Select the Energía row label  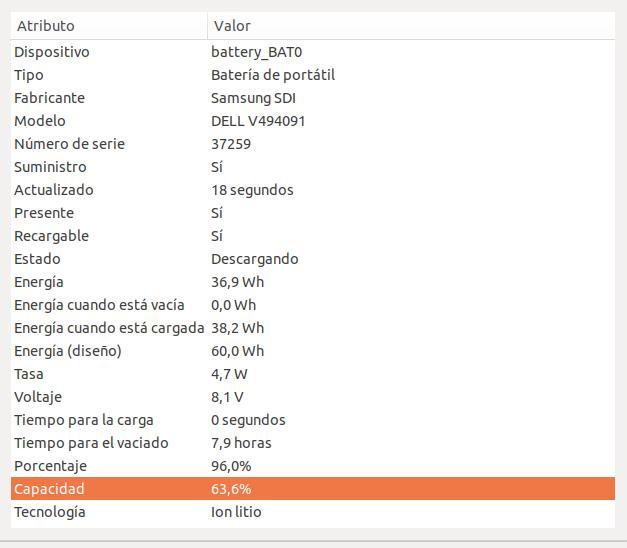39,282
